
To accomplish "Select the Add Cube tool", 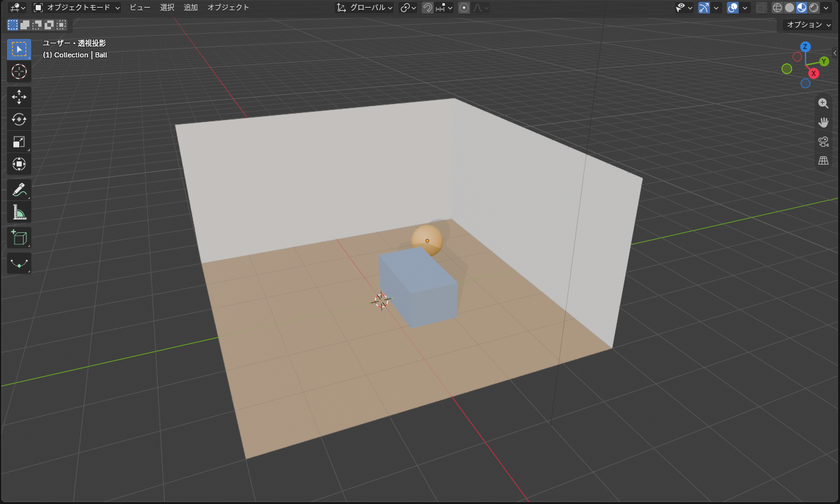I will [x=19, y=237].
